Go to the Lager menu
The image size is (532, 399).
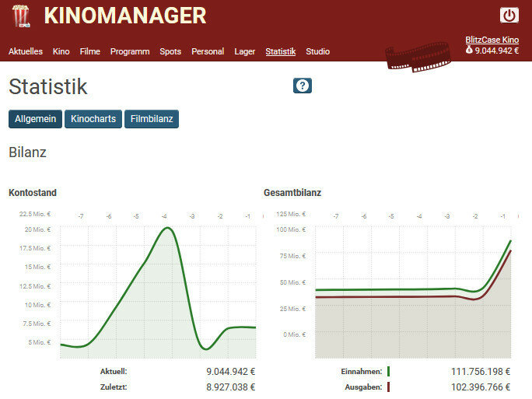[245, 51]
